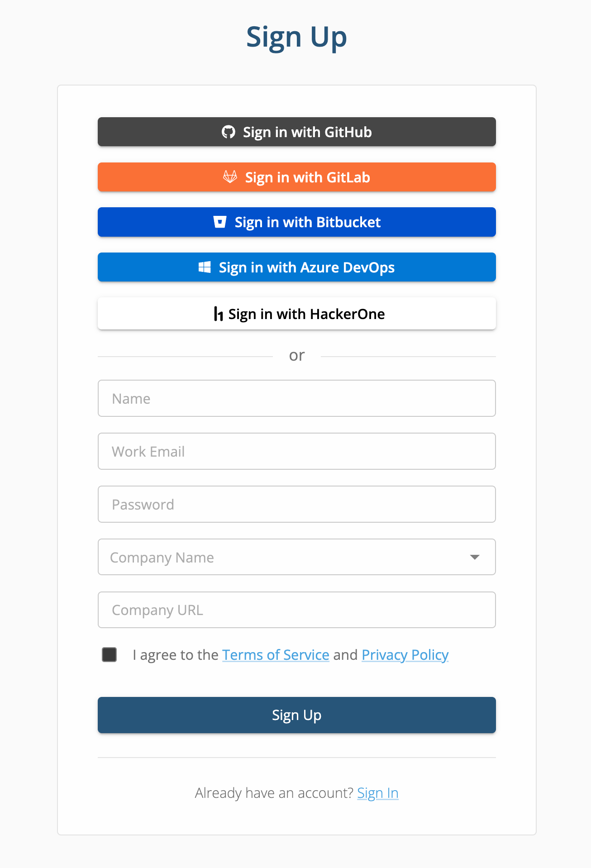Open the Terms of Service link
Viewport: 591px width, 868px height.
pyautogui.click(x=276, y=655)
